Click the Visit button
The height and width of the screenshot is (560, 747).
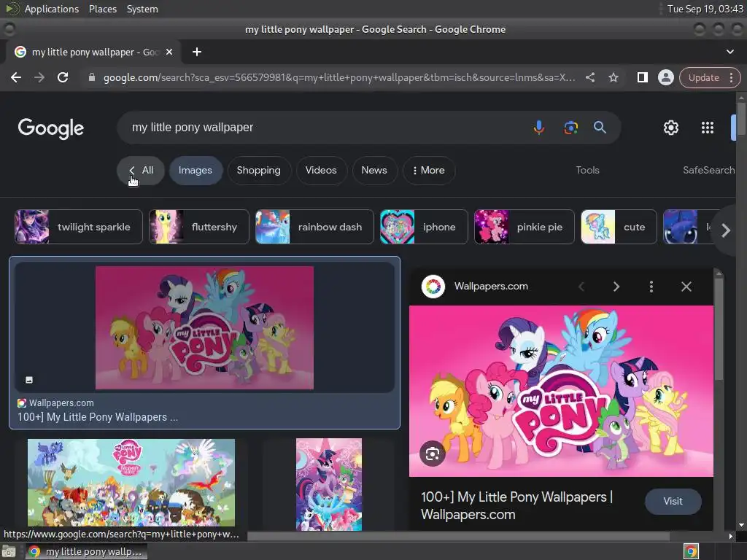pyautogui.click(x=673, y=502)
